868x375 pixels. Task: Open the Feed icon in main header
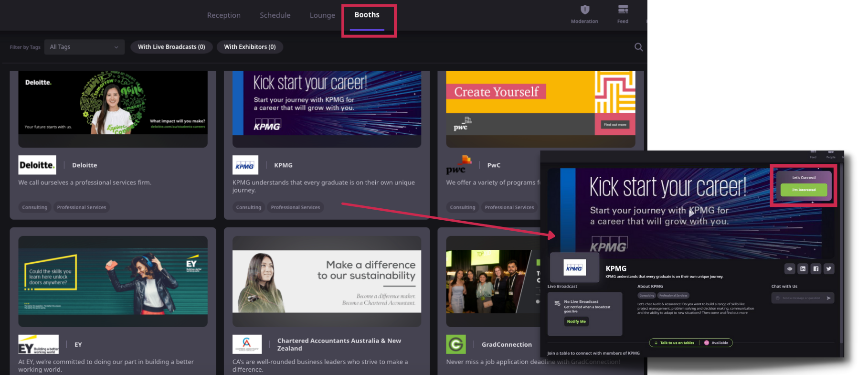point(623,10)
